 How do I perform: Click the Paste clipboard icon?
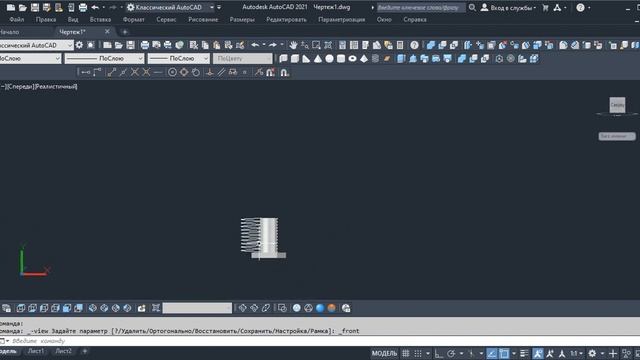217,45
